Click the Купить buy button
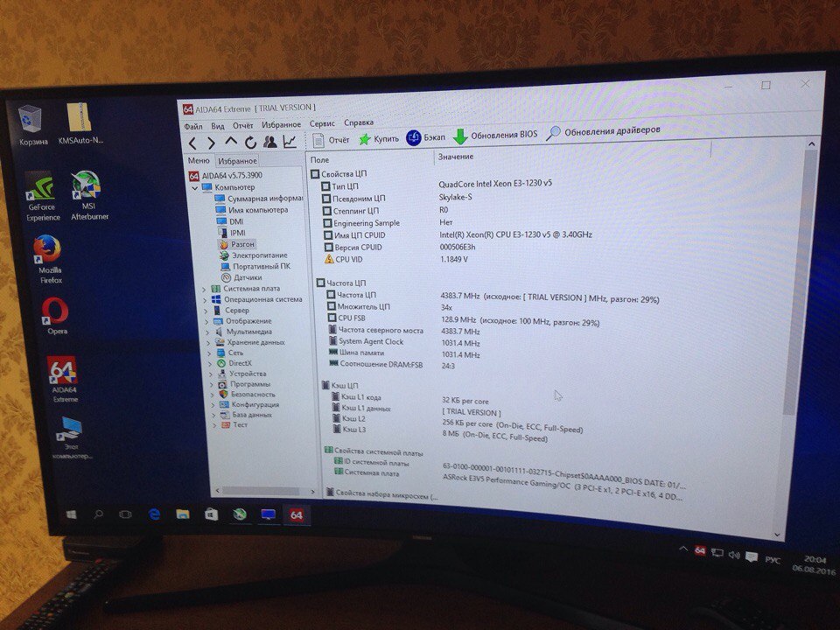 pyautogui.click(x=379, y=139)
